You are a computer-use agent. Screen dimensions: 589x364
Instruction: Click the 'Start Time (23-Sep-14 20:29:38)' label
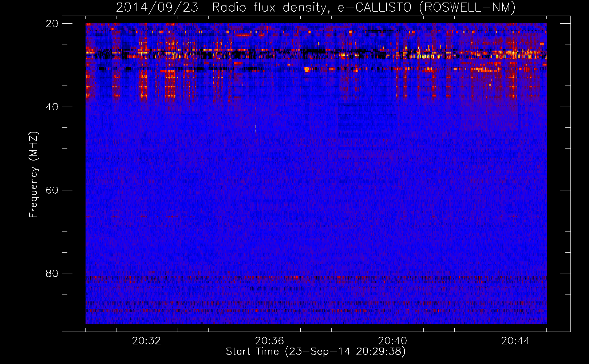coord(316,352)
